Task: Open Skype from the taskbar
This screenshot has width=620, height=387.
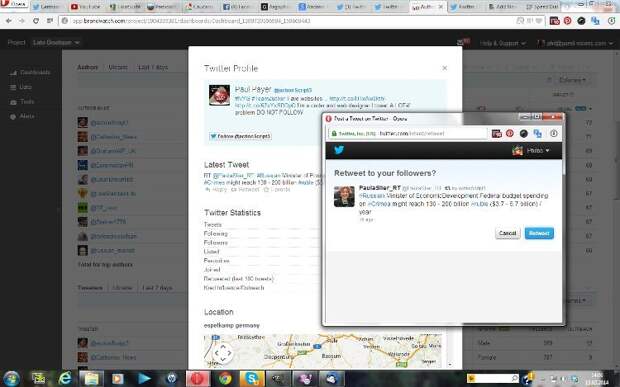Action: pyautogui.click(x=251, y=378)
